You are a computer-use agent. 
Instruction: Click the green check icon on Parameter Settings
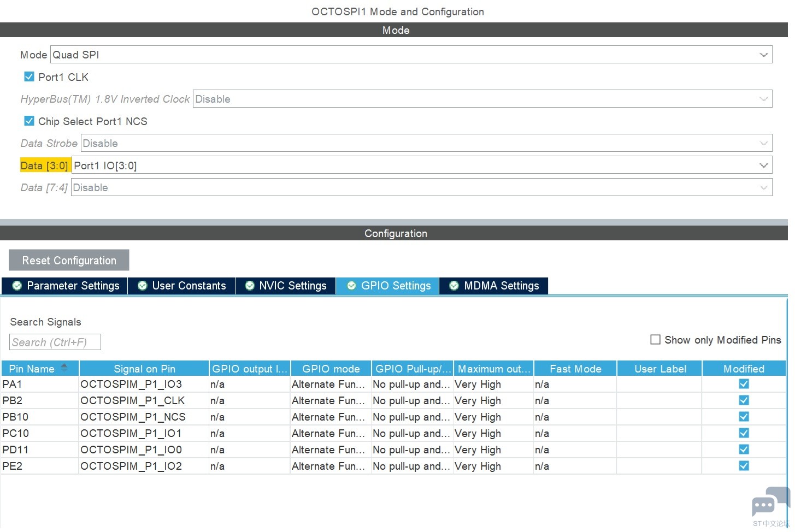coord(17,286)
